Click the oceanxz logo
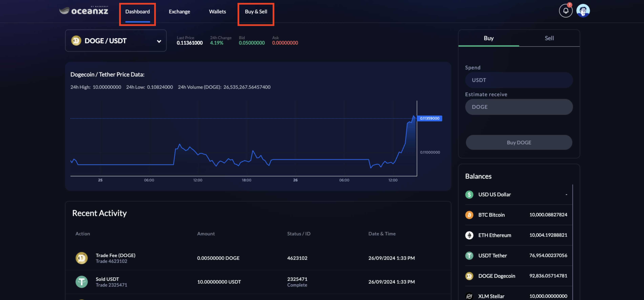The width and height of the screenshot is (644, 300). point(84,11)
